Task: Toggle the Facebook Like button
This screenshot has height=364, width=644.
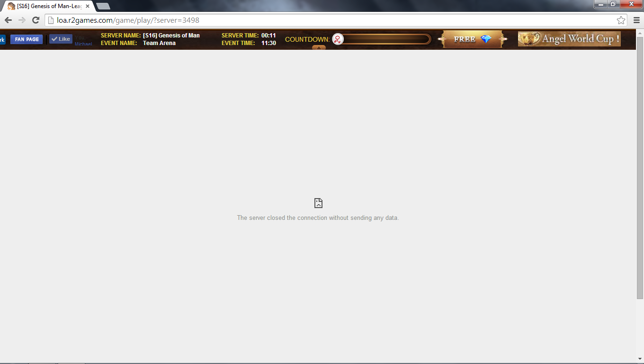Action: (x=61, y=39)
